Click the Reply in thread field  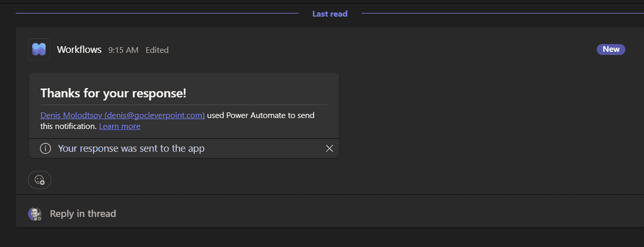click(83, 214)
